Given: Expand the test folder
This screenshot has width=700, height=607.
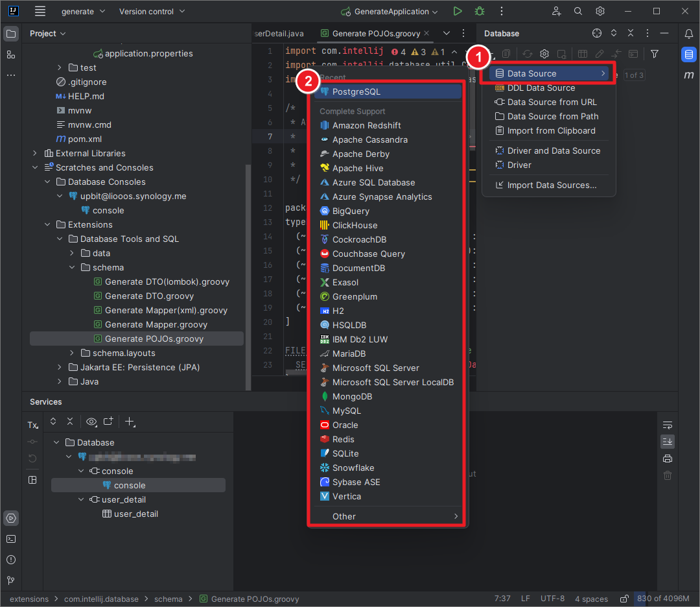Looking at the screenshot, I should tap(60, 67).
